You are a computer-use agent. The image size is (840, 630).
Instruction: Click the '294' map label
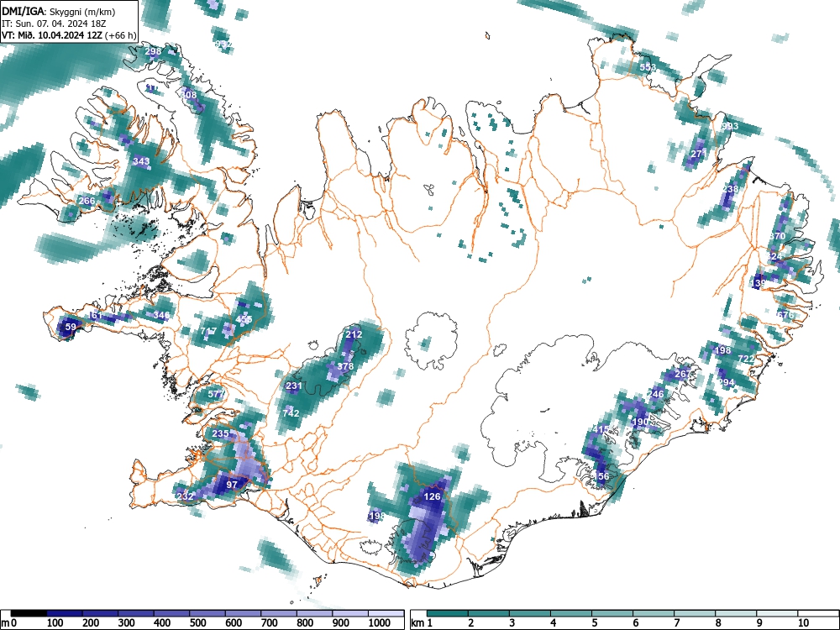click(x=726, y=382)
